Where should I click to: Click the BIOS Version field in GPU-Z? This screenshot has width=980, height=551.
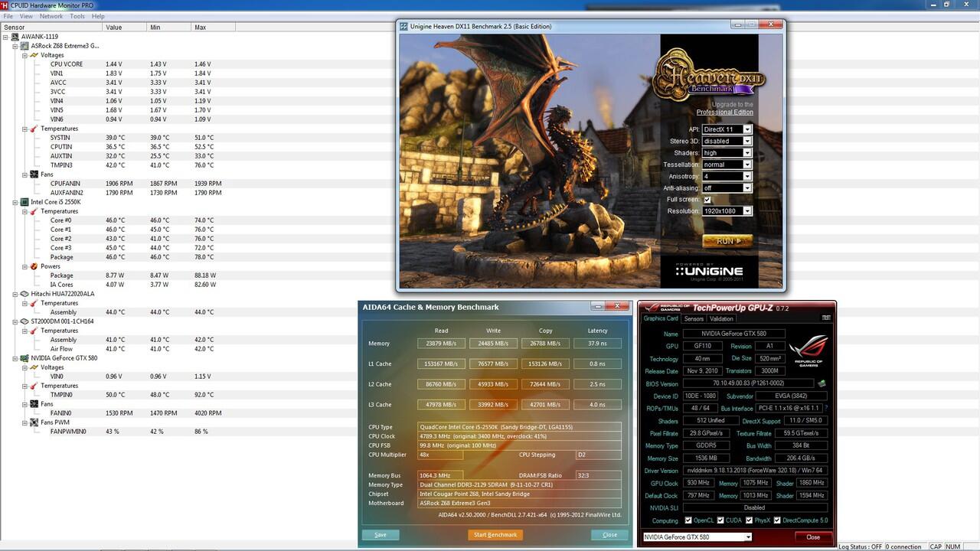tap(747, 383)
